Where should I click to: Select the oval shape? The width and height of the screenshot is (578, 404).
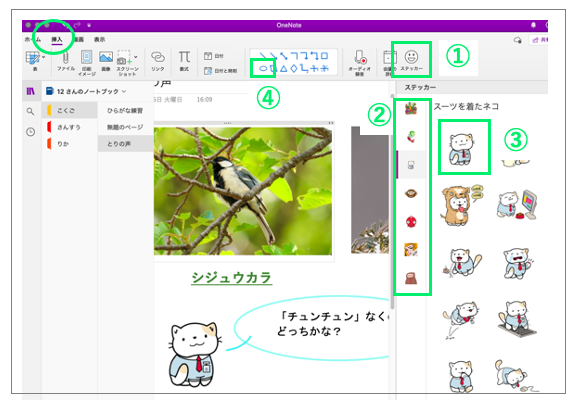click(263, 68)
